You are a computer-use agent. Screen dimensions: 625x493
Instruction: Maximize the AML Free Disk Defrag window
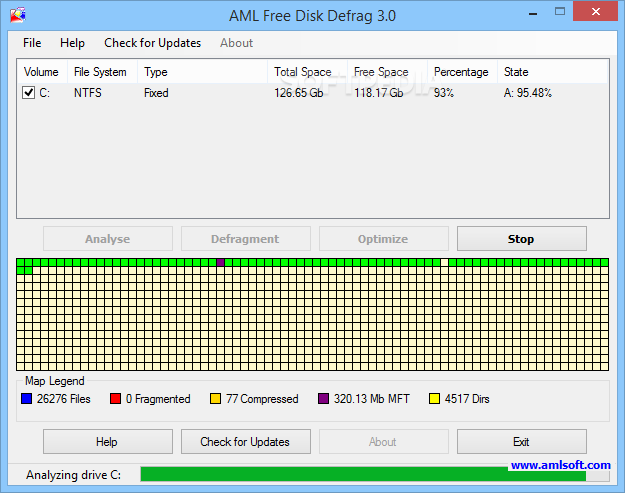point(560,12)
